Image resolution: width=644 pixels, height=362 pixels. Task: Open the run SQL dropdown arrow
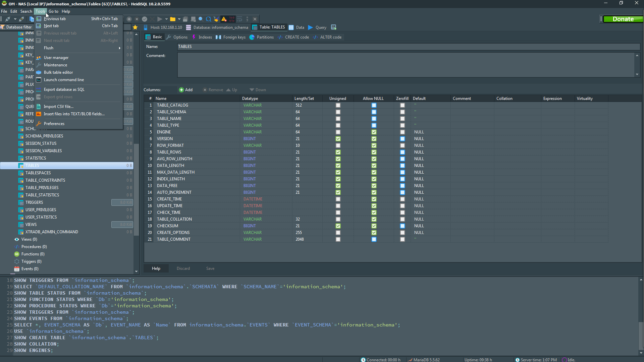click(166, 19)
